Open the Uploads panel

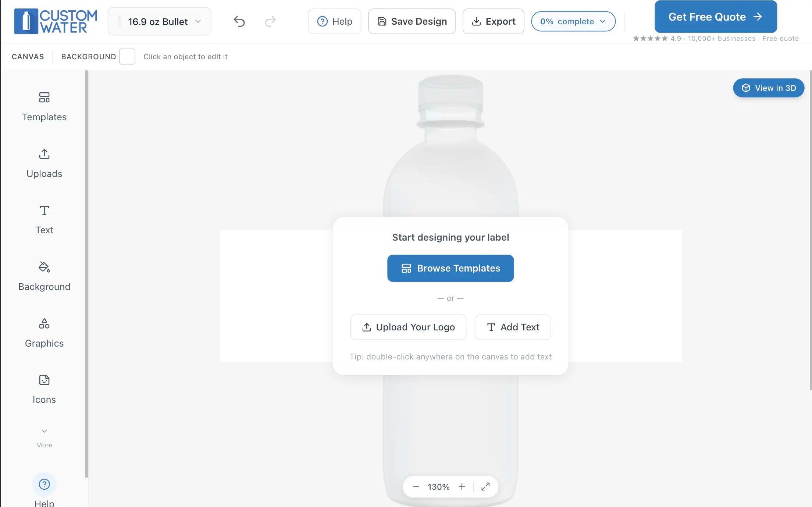(x=44, y=163)
